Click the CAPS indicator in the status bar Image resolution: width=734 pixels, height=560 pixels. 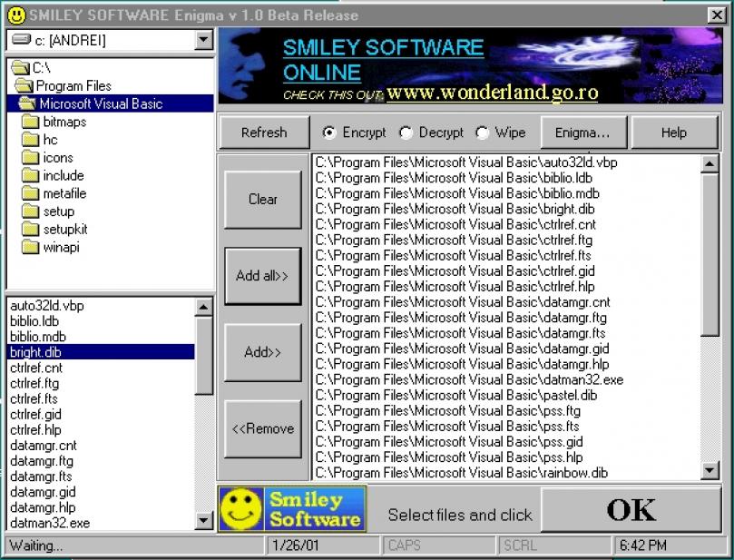click(439, 545)
